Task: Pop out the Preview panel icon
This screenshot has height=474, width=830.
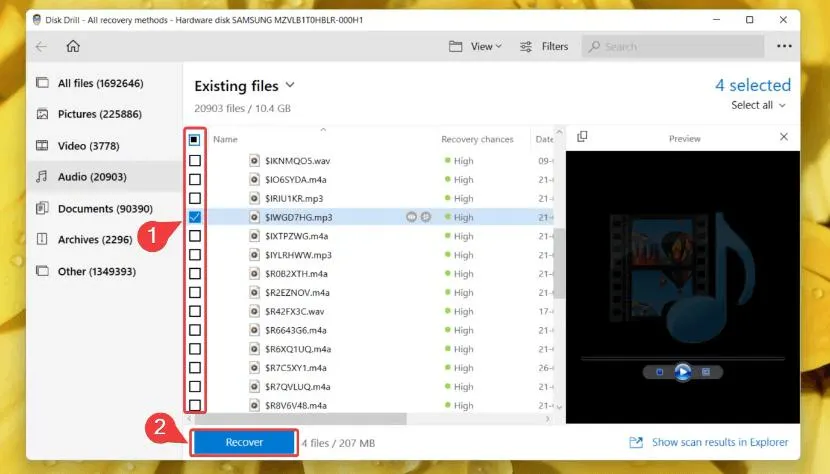Action: point(582,137)
